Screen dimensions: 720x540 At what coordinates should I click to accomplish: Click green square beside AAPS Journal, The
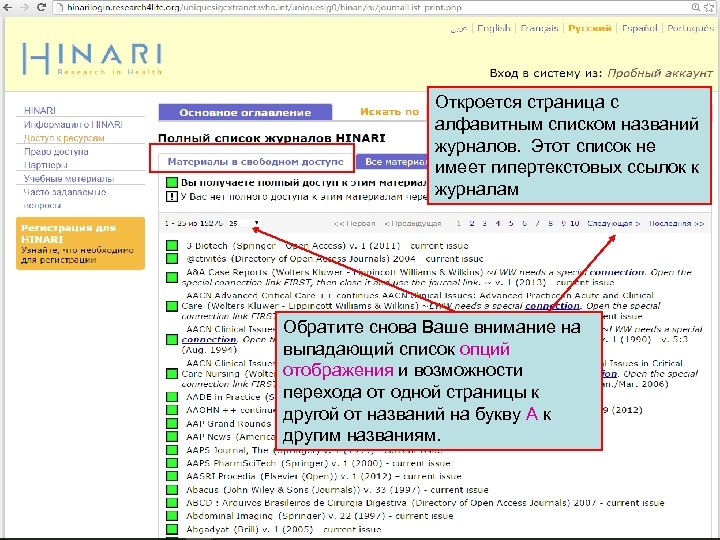[172, 450]
